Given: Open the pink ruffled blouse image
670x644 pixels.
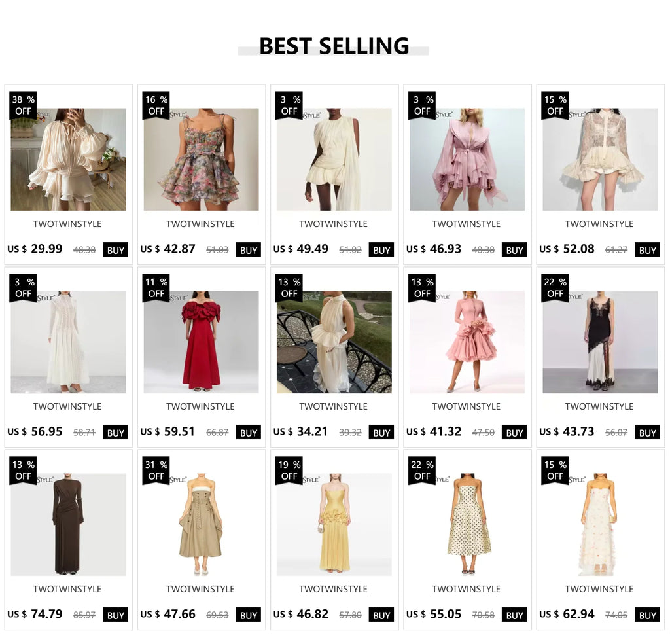Looking at the screenshot, I should click(x=467, y=160).
